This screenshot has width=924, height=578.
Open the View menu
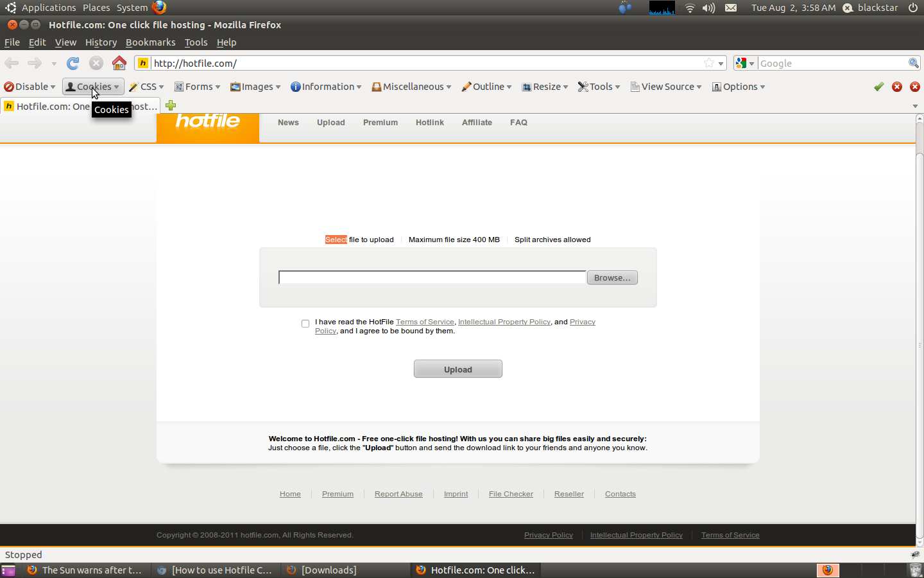tap(65, 42)
